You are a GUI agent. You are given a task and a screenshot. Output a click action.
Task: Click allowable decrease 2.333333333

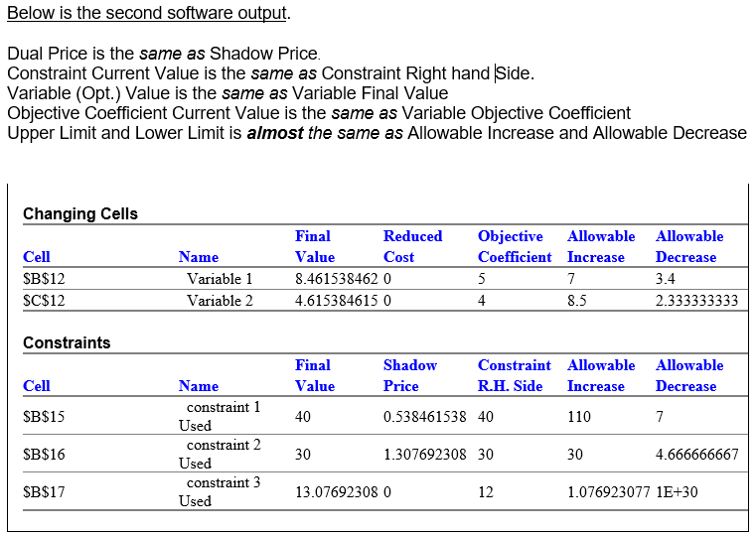696,301
